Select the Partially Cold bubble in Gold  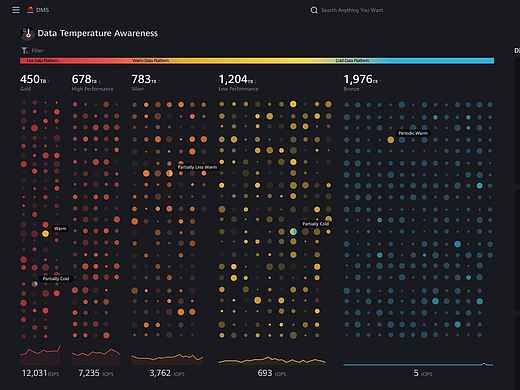[35, 284]
